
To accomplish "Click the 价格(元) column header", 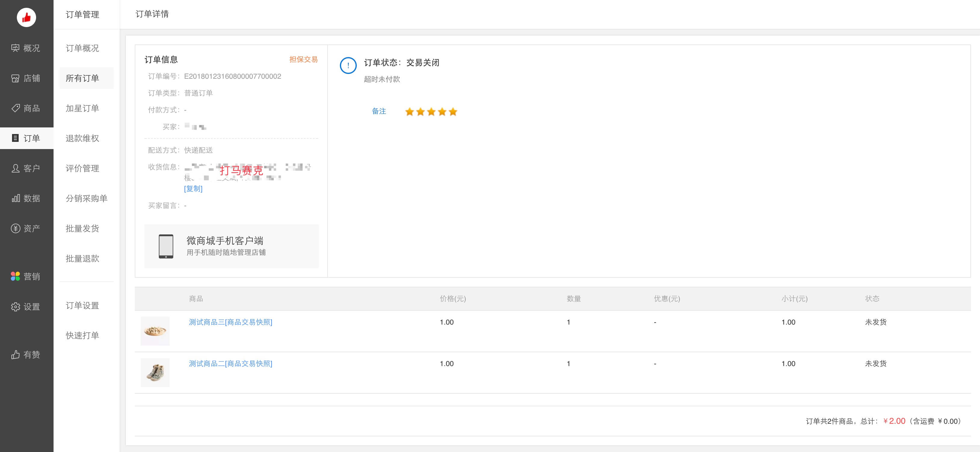I will pos(453,298).
